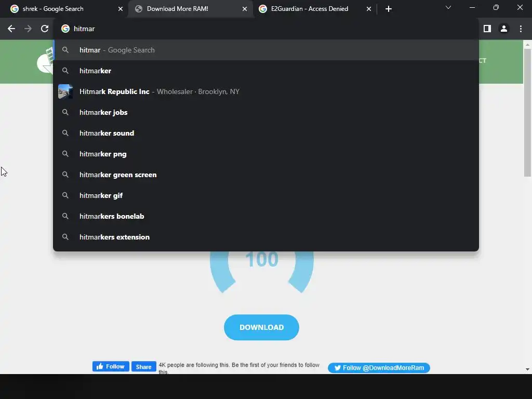The width and height of the screenshot is (532, 399).
Task: Select the hitmarker jobs suggestion
Action: click(267, 112)
